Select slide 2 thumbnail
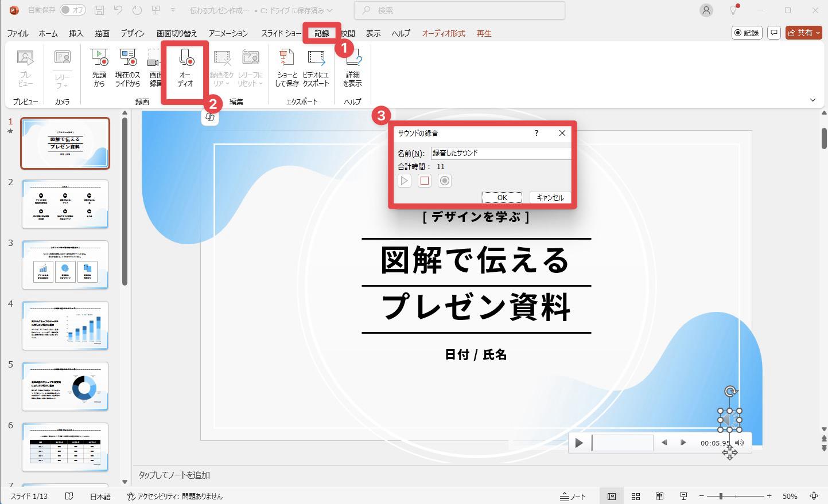The height and width of the screenshot is (504, 828). (x=65, y=204)
